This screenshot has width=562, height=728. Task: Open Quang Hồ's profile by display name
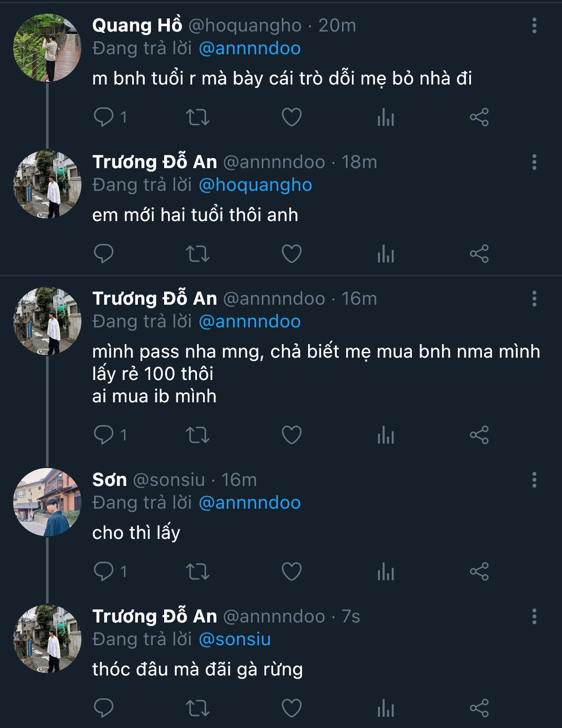click(x=137, y=25)
